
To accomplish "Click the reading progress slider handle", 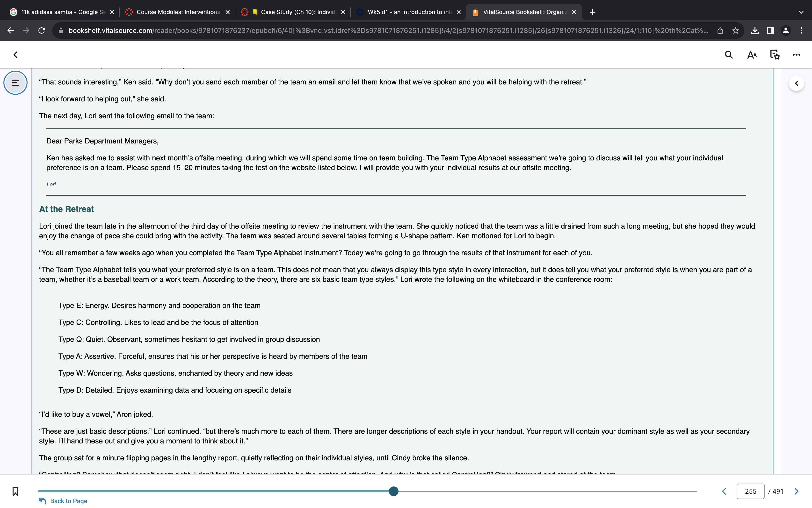I will pyautogui.click(x=394, y=491).
